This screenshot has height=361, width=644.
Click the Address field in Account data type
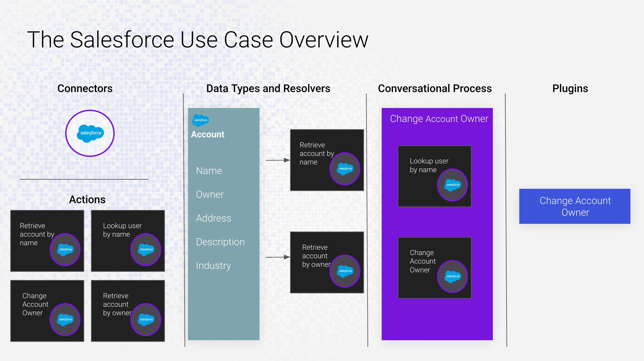click(x=214, y=218)
